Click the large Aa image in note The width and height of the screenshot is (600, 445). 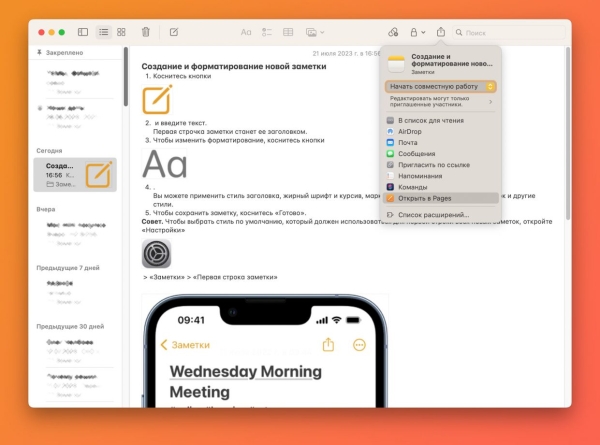click(x=165, y=164)
